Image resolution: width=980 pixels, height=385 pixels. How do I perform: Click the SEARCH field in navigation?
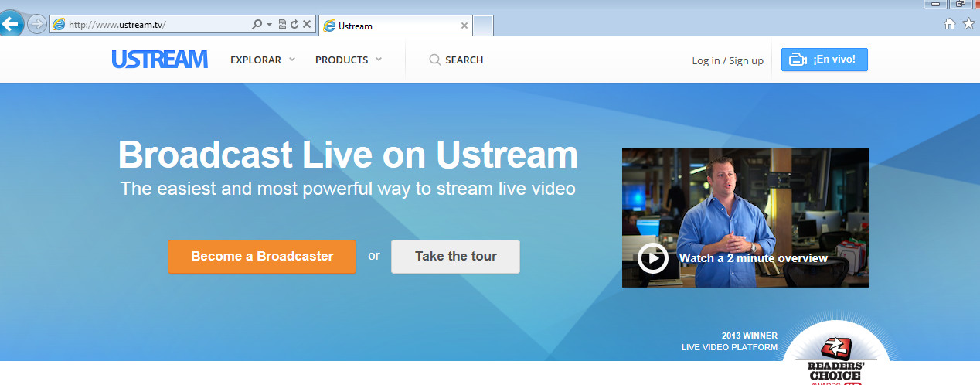pyautogui.click(x=457, y=60)
